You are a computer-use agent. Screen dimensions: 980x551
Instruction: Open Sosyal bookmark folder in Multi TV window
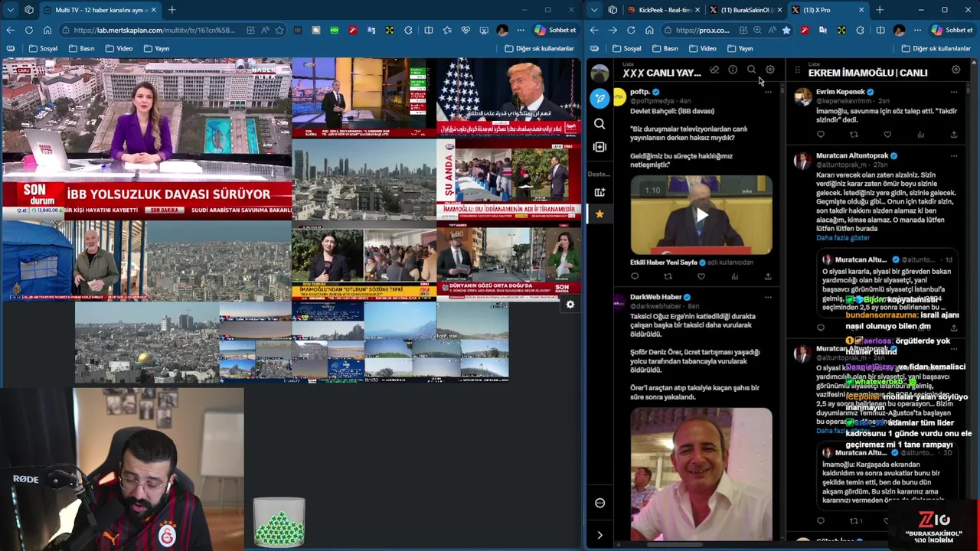tap(43, 48)
